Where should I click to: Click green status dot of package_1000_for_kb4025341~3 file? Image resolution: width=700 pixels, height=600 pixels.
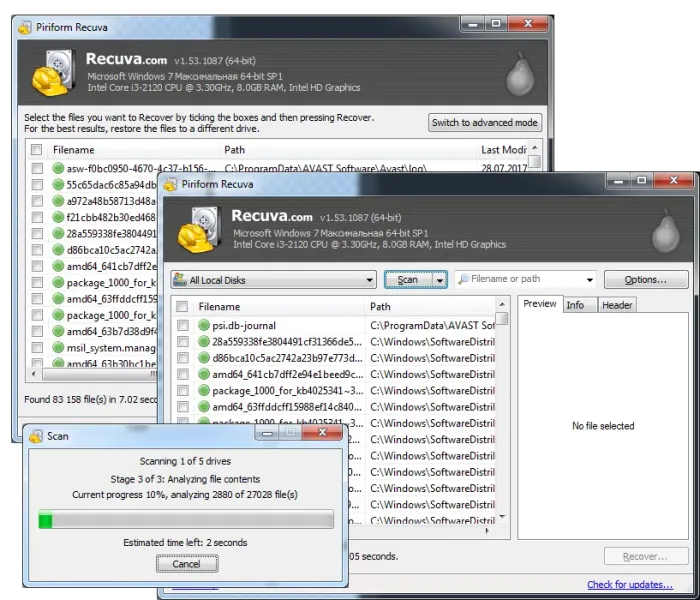coord(204,391)
